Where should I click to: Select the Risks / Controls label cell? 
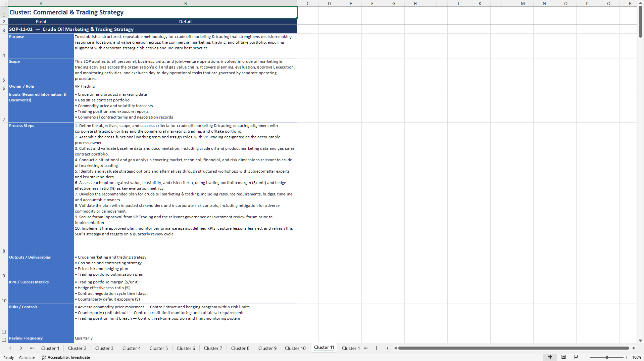click(41, 319)
